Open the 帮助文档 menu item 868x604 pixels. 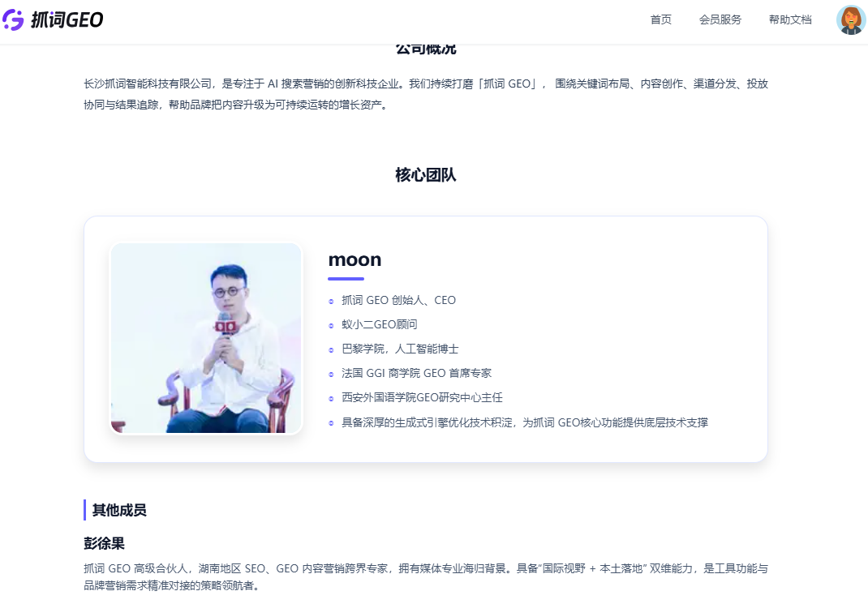790,20
